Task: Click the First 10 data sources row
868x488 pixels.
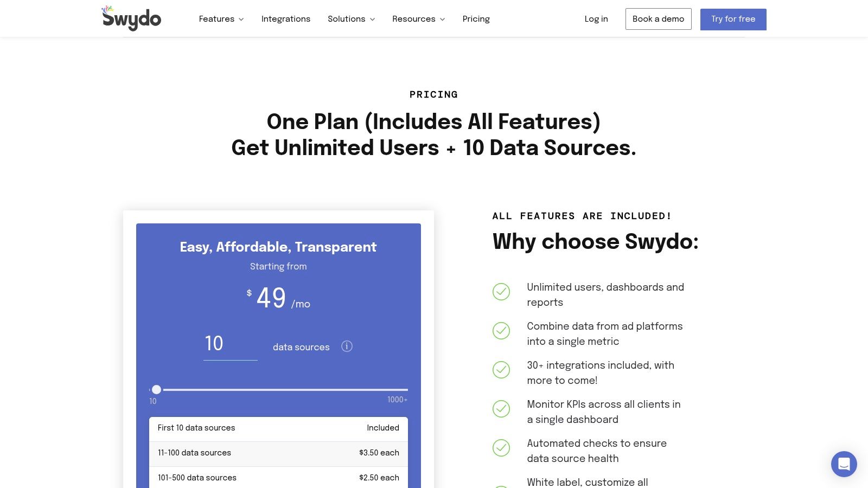Action: 278,428
